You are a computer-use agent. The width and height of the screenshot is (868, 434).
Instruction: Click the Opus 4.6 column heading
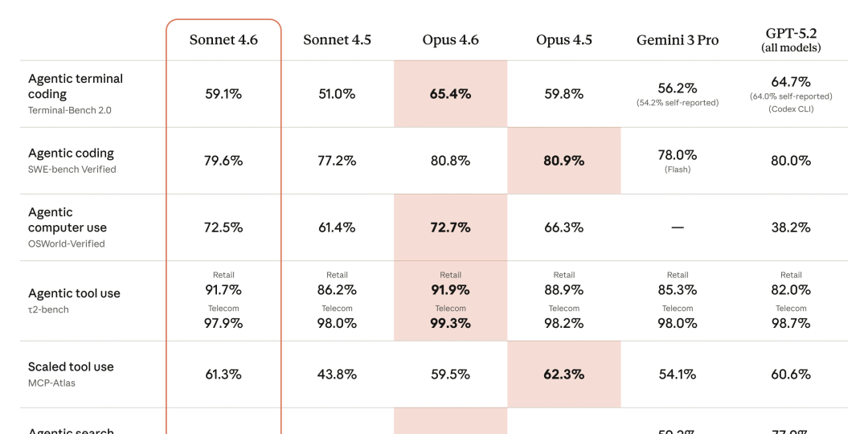click(450, 40)
